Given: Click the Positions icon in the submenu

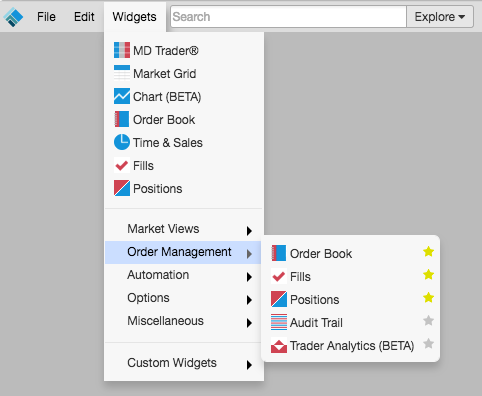Looking at the screenshot, I should pos(279,299).
